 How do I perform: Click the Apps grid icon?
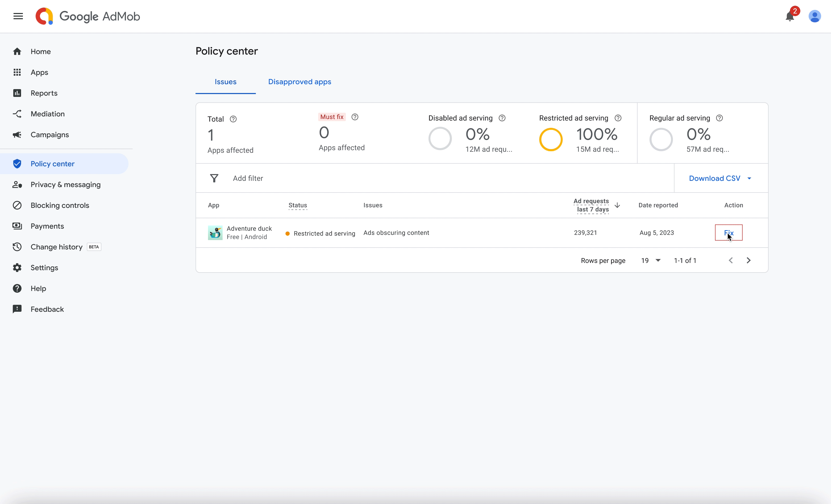click(17, 72)
